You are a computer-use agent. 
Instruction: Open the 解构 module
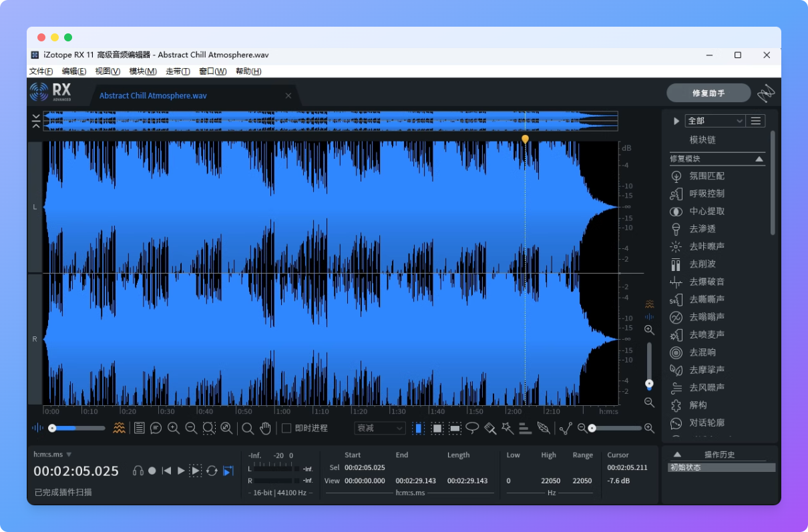coord(718,405)
